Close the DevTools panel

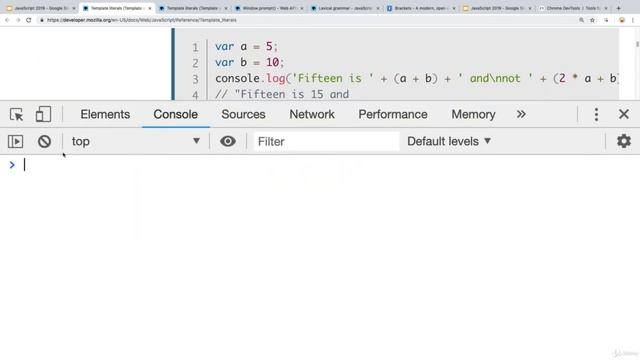tap(624, 114)
